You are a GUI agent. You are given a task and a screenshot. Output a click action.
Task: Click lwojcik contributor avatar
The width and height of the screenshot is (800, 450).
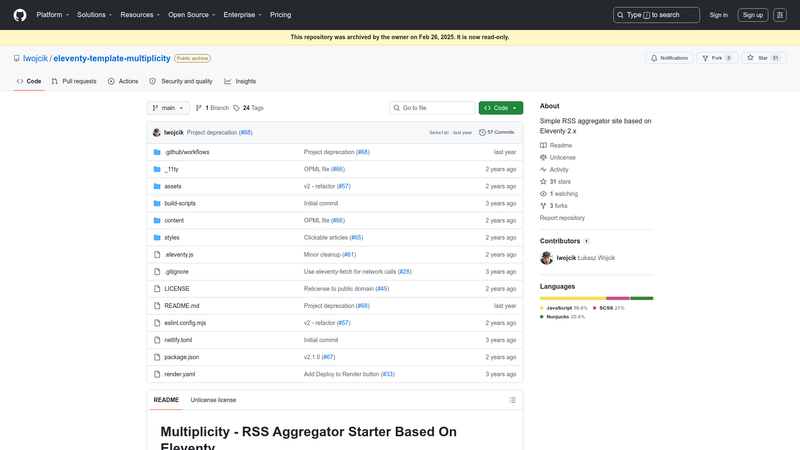tap(546, 258)
